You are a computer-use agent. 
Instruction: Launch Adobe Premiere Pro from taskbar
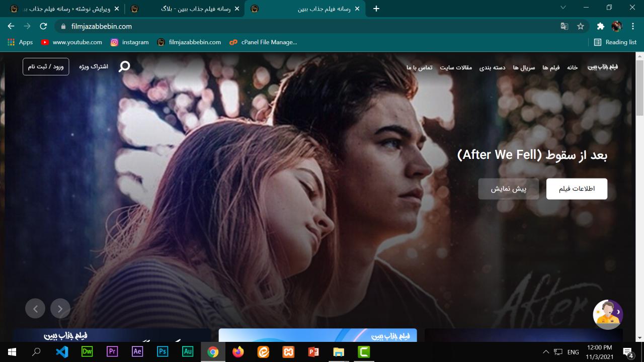pos(112,352)
